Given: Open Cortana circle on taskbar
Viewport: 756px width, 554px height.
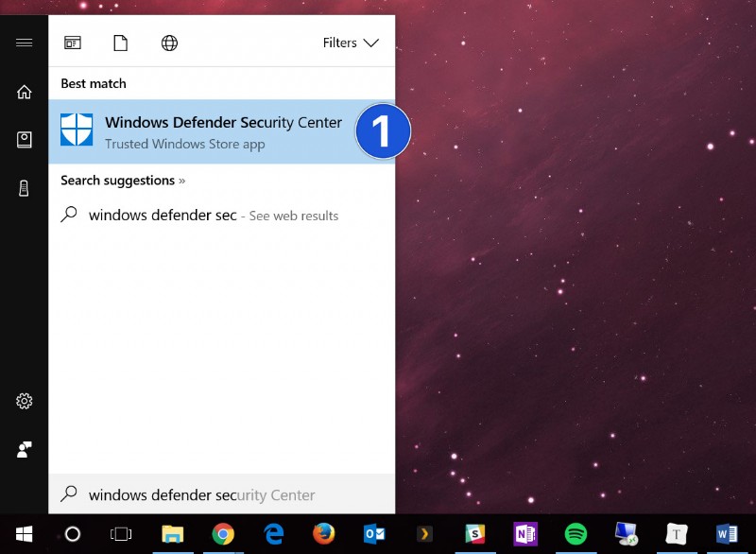Looking at the screenshot, I should (73, 534).
